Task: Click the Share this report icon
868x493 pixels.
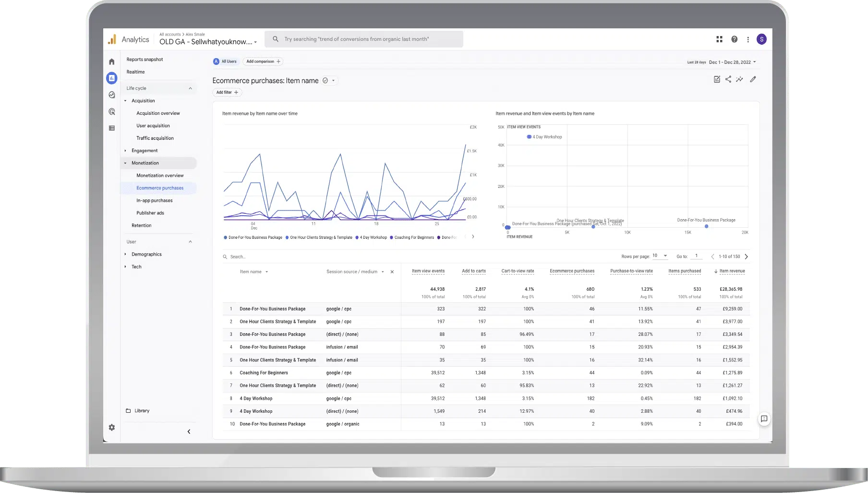Action: point(728,79)
